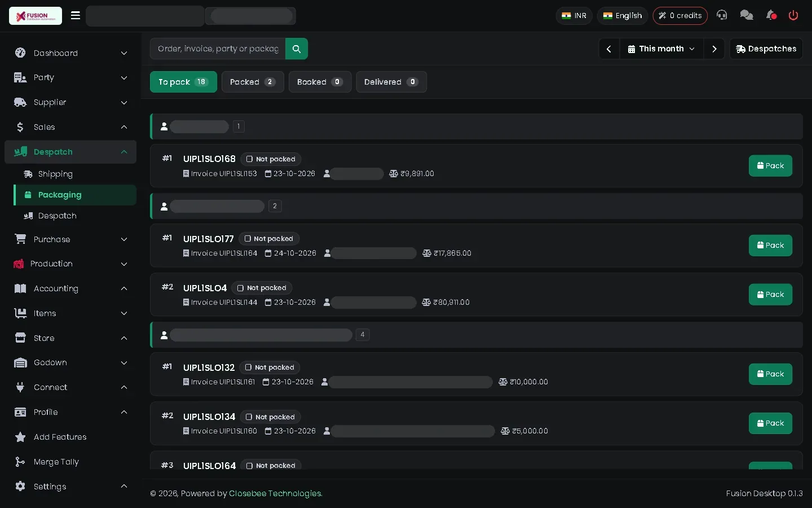Open the chat messages icon
This screenshot has height=508, width=812.
tap(747, 15)
